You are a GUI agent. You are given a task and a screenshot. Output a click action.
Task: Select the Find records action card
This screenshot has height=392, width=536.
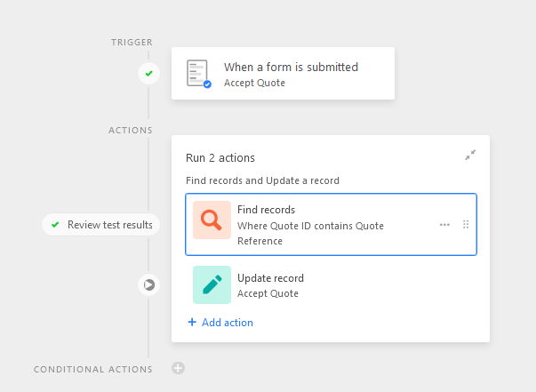331,225
